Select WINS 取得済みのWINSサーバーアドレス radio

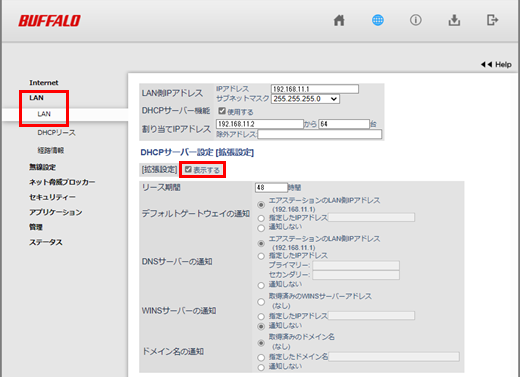point(261,302)
